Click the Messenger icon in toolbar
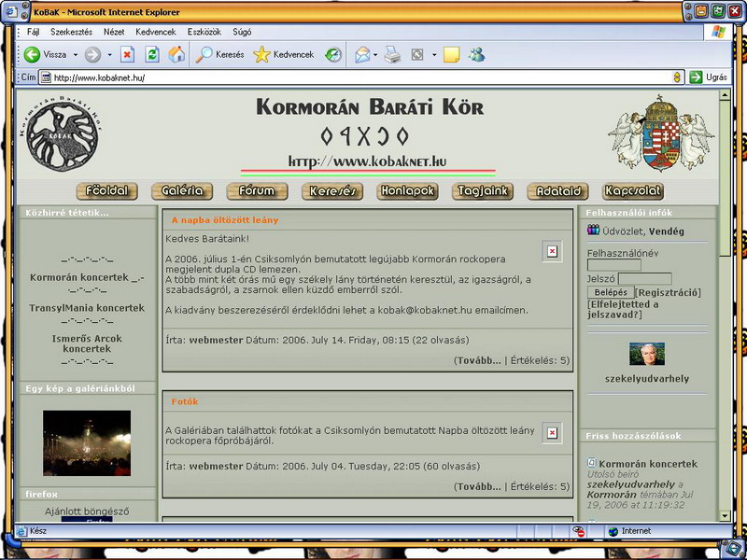Image resolution: width=747 pixels, height=560 pixels. point(477,55)
